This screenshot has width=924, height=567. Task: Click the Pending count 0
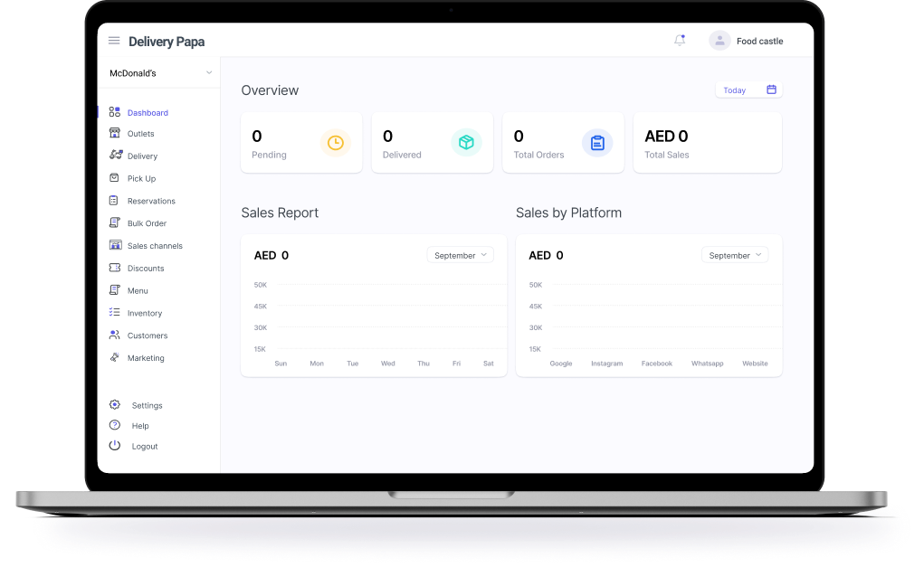257,137
